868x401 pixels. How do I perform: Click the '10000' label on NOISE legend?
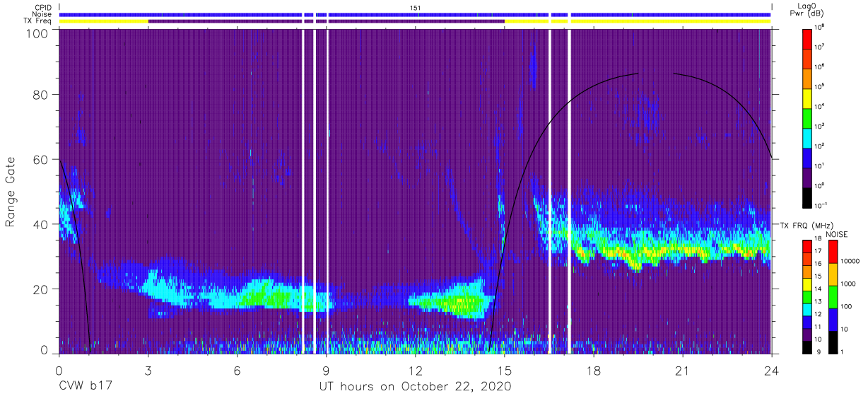pyautogui.click(x=850, y=262)
